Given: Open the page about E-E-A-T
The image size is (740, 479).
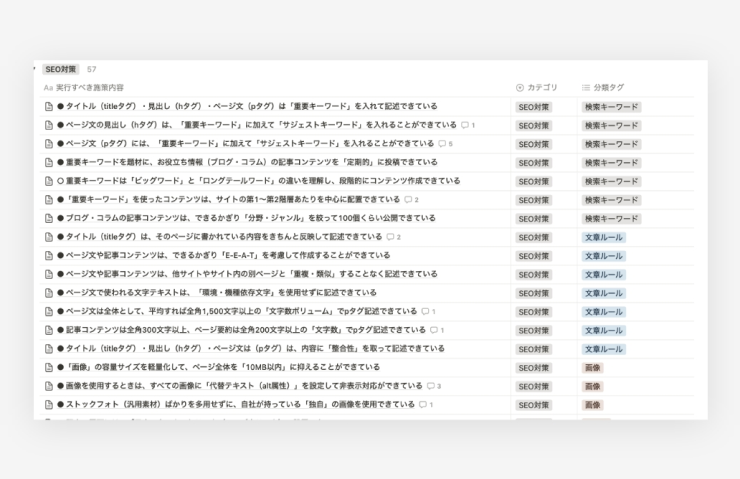Looking at the screenshot, I should point(224,255).
